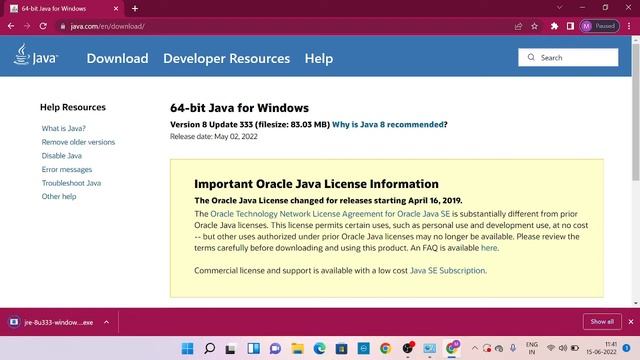Click the FAQ 'here' link
Screen dimensions: 640x360
[x=489, y=248]
